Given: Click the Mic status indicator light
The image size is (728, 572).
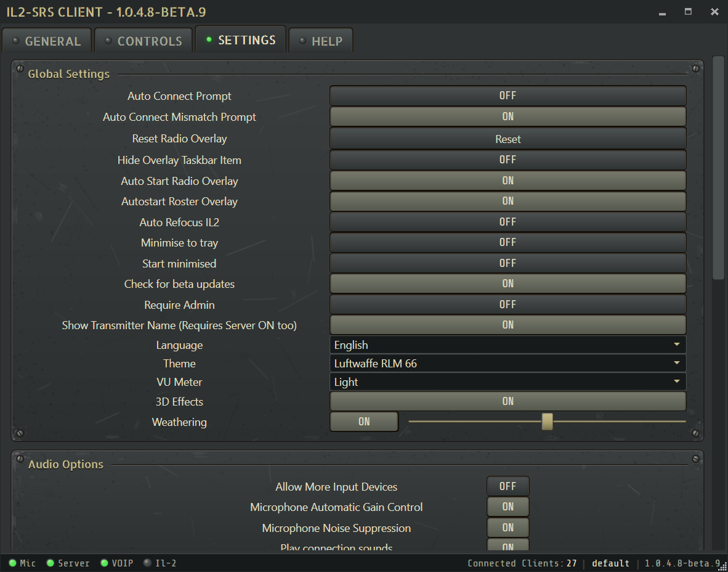Looking at the screenshot, I should click(12, 563).
